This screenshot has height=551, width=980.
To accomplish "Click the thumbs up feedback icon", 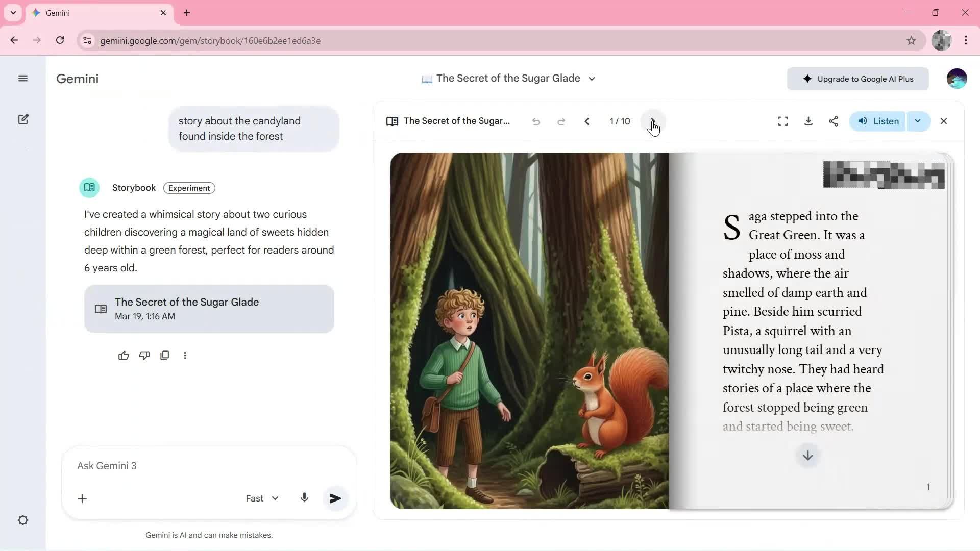I will [124, 356].
